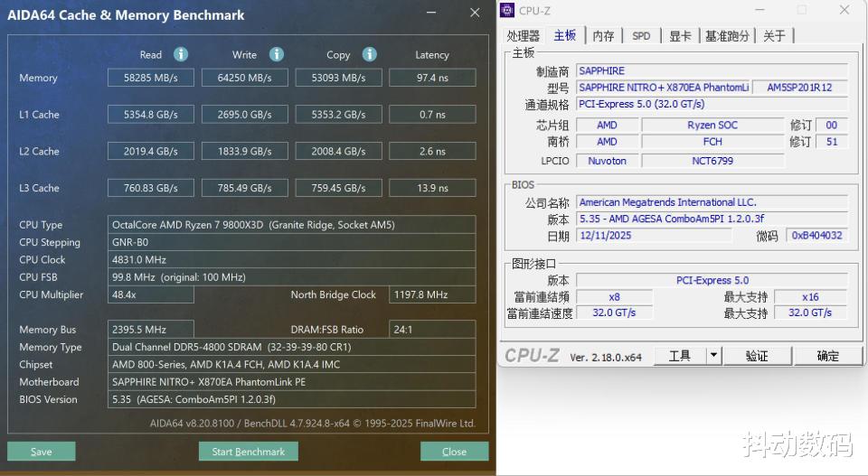868x476 pixels.
Task: Click Memory Latency value 97.4 ns
Action: (x=432, y=78)
